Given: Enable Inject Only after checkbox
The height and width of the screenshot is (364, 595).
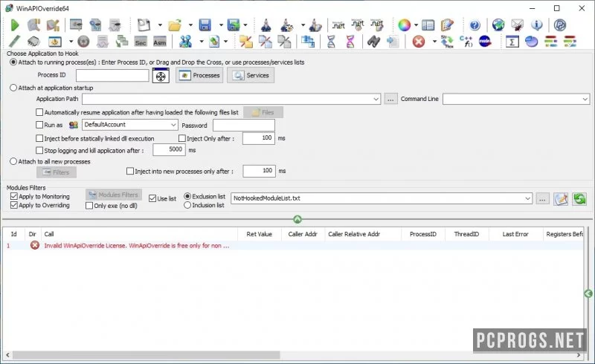Looking at the screenshot, I should click(x=182, y=138).
